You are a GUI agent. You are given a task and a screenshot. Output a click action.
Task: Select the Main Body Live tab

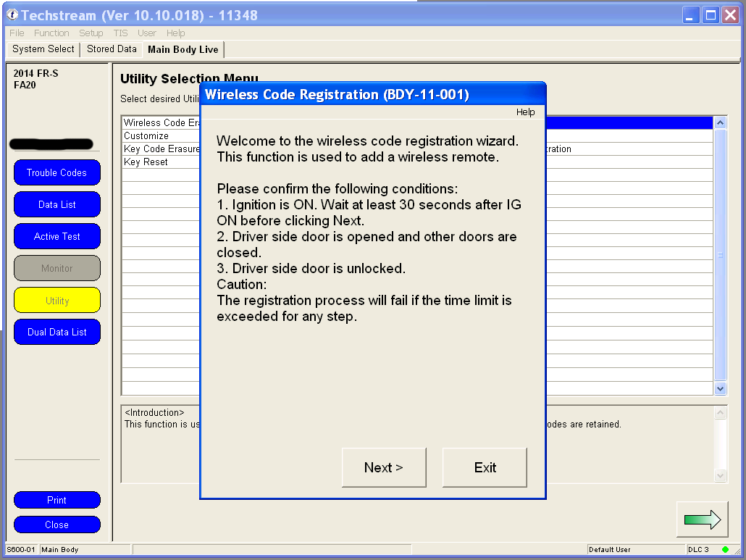(183, 49)
